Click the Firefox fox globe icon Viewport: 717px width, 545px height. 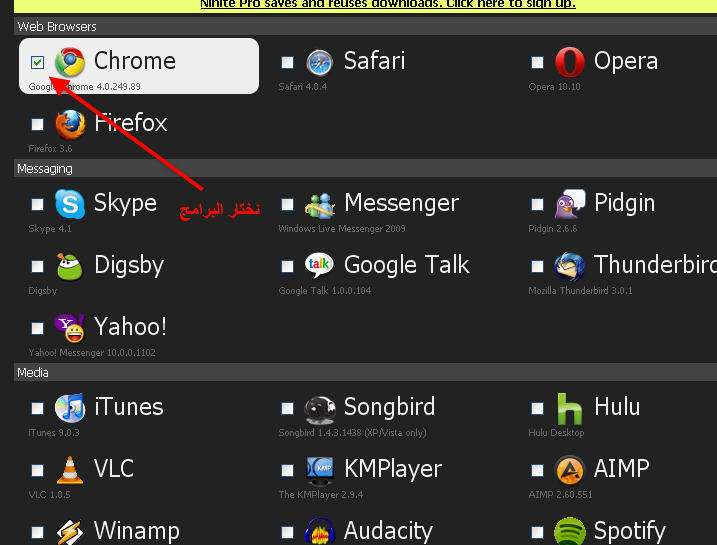[70, 124]
